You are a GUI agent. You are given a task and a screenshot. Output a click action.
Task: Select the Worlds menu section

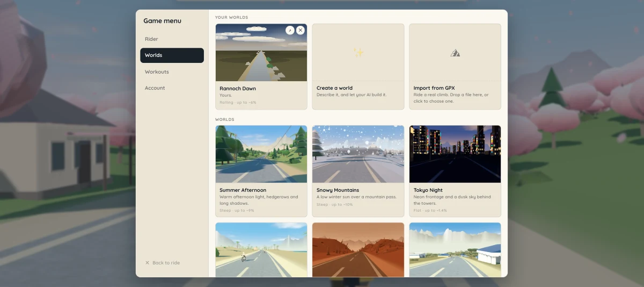coord(172,55)
